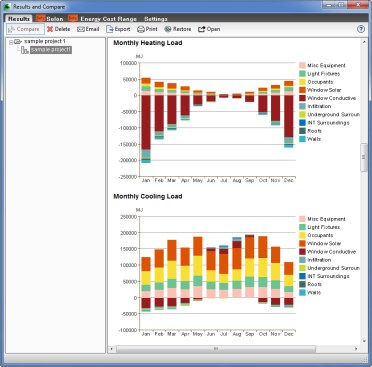
Task: Click Window Conductive swatch in cooling legend
Action: 302,252
